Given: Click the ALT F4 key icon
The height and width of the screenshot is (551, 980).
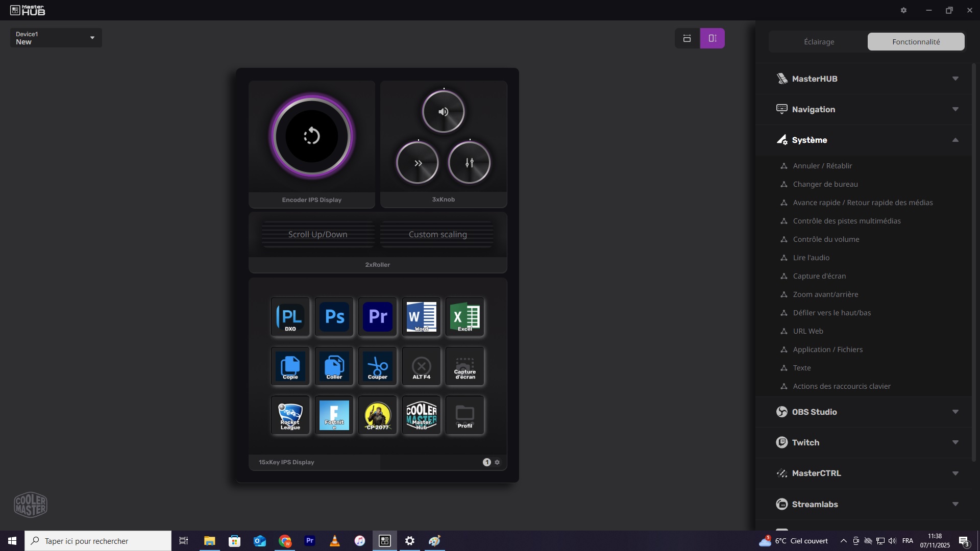Looking at the screenshot, I should [421, 366].
